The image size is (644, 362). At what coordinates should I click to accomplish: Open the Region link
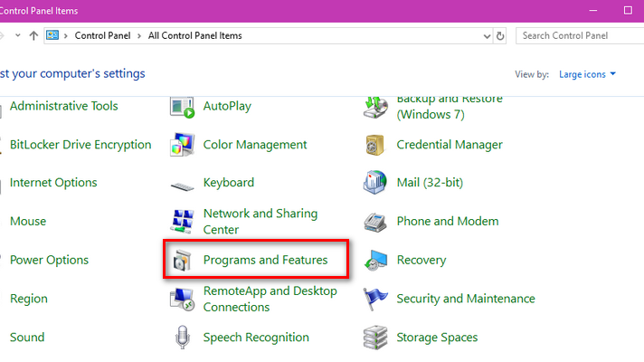pos(29,299)
